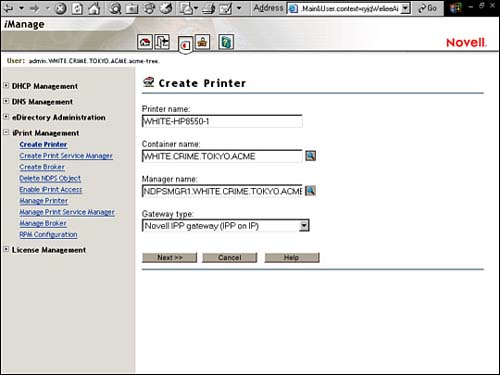This screenshot has height=375, width=500.
Task: Collapse iPrint Management
Action: 6,132
